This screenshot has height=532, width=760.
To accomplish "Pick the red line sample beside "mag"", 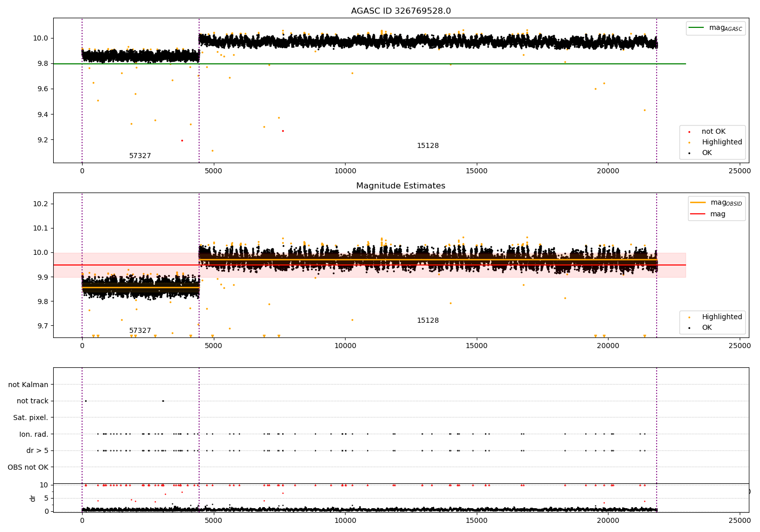I will tap(698, 214).
